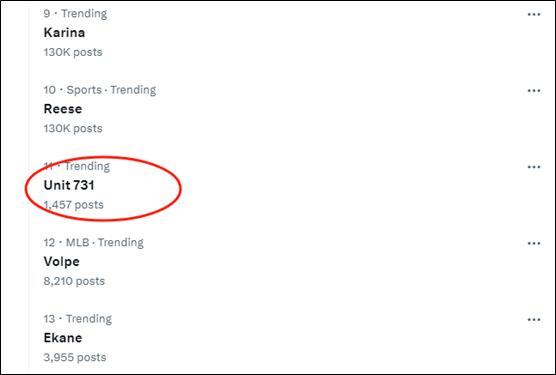Open more options for Karina trend
The height and width of the screenshot is (375, 556).
tap(534, 15)
